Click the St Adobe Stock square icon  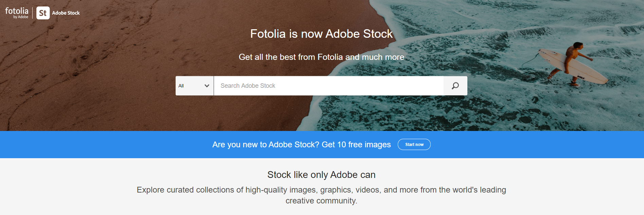point(43,13)
